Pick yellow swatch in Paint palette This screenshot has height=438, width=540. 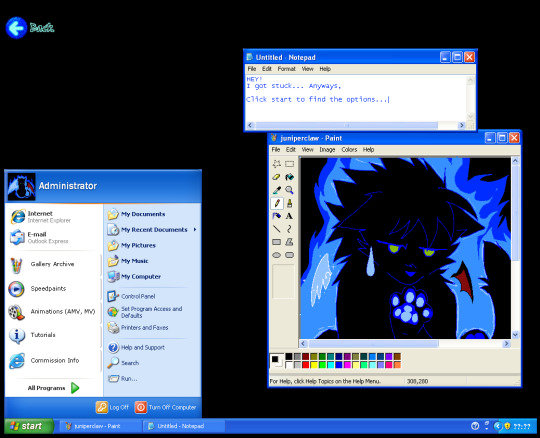click(314, 365)
